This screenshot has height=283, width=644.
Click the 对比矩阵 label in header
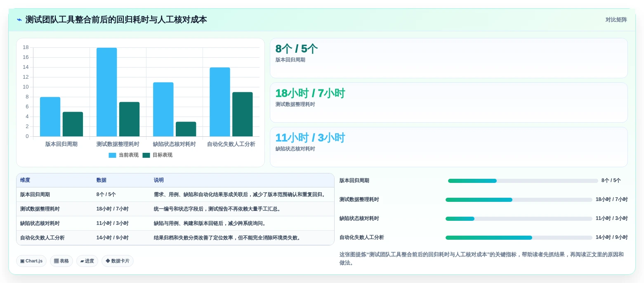tap(616, 20)
